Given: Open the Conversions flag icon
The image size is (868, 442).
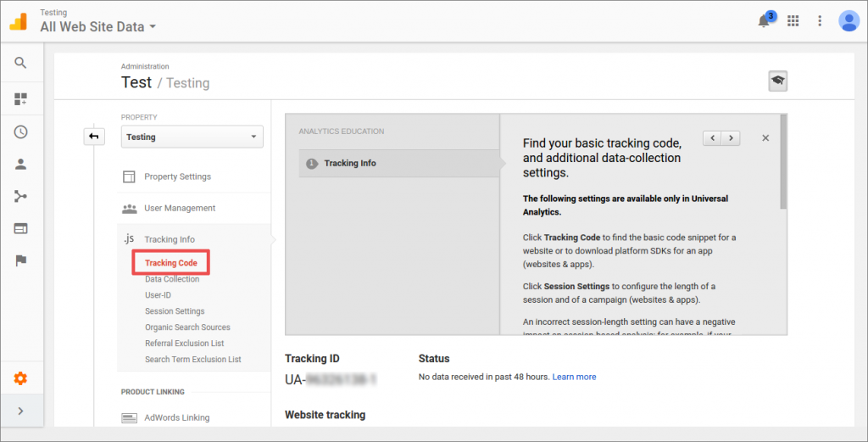Looking at the screenshot, I should pyautogui.click(x=20, y=260).
